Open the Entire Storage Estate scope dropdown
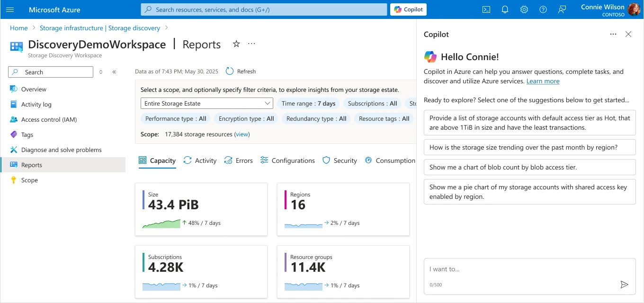 point(206,103)
